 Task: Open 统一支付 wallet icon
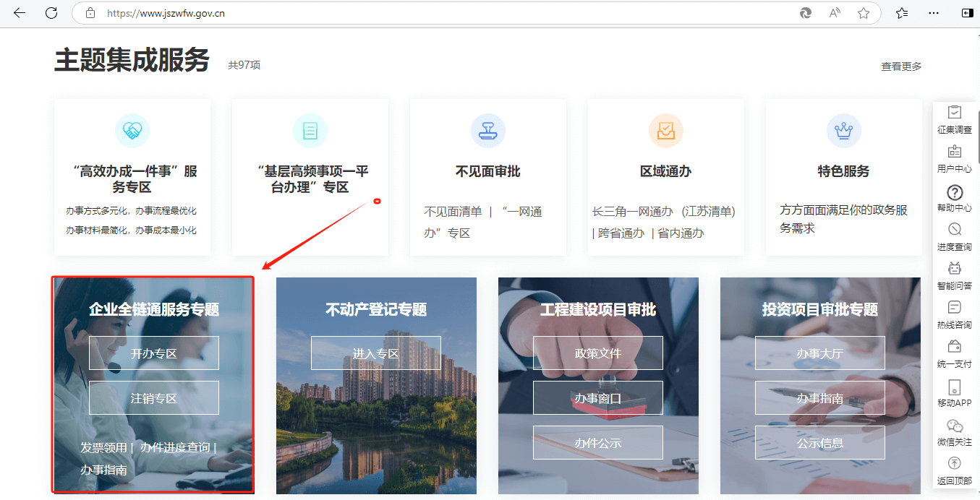click(955, 347)
